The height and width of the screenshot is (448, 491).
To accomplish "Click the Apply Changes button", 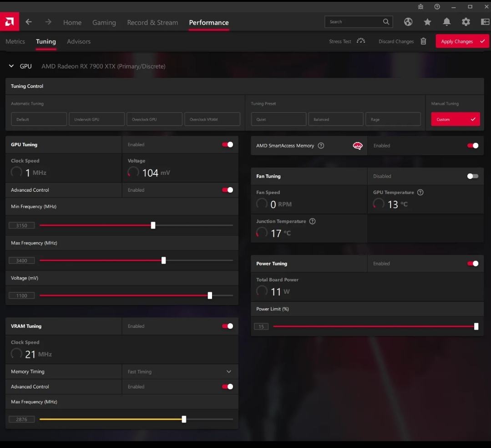I will coord(462,41).
